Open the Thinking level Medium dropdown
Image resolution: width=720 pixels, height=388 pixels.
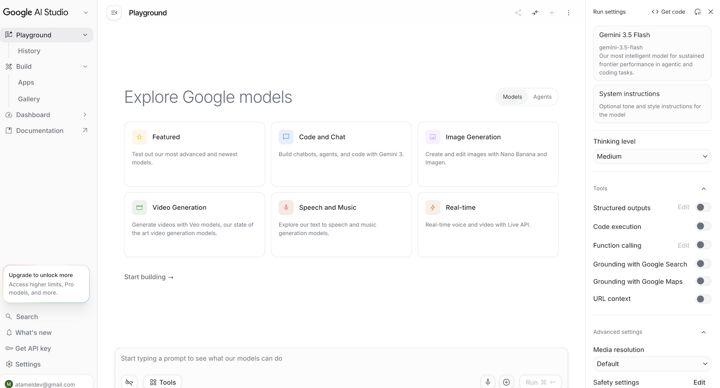[x=652, y=157]
